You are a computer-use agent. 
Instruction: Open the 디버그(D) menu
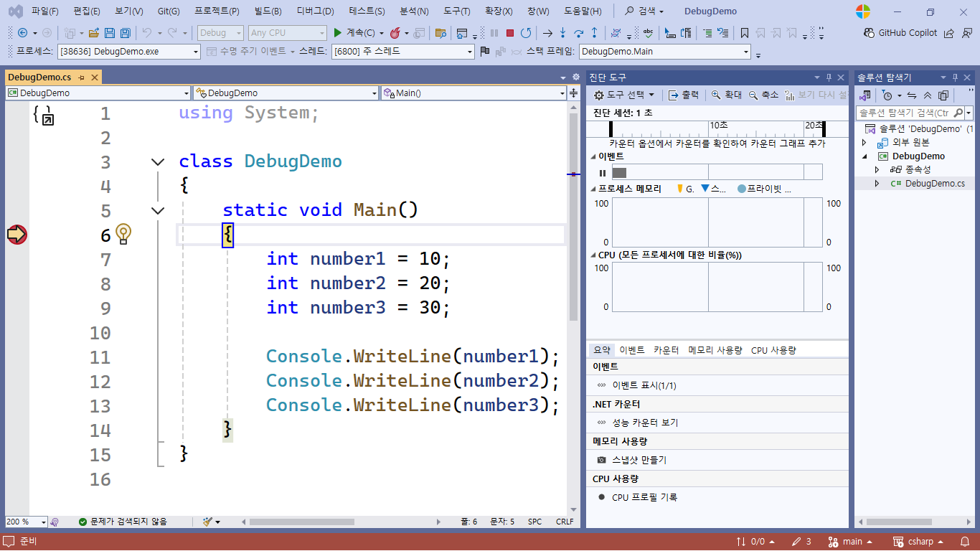[x=315, y=11]
